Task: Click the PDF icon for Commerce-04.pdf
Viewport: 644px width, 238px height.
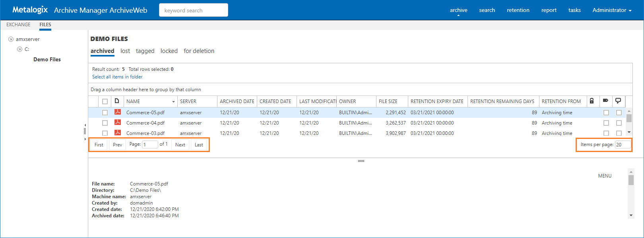Action: (118, 123)
